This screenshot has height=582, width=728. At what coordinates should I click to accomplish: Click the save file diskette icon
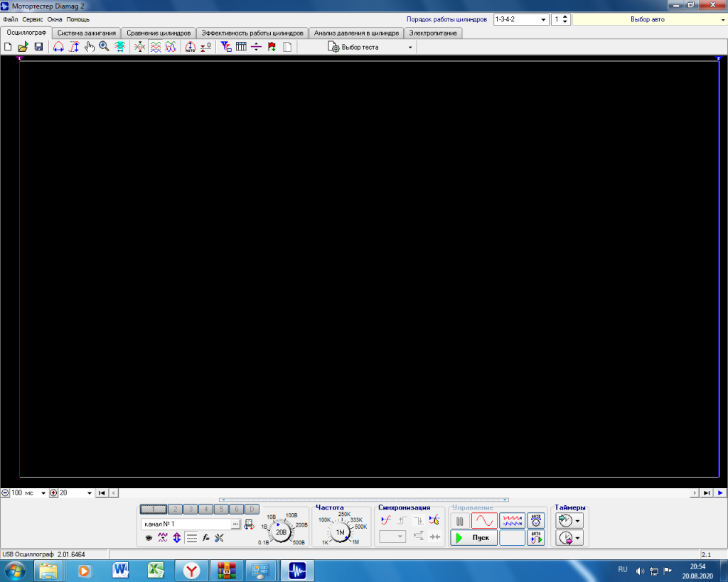coord(38,47)
